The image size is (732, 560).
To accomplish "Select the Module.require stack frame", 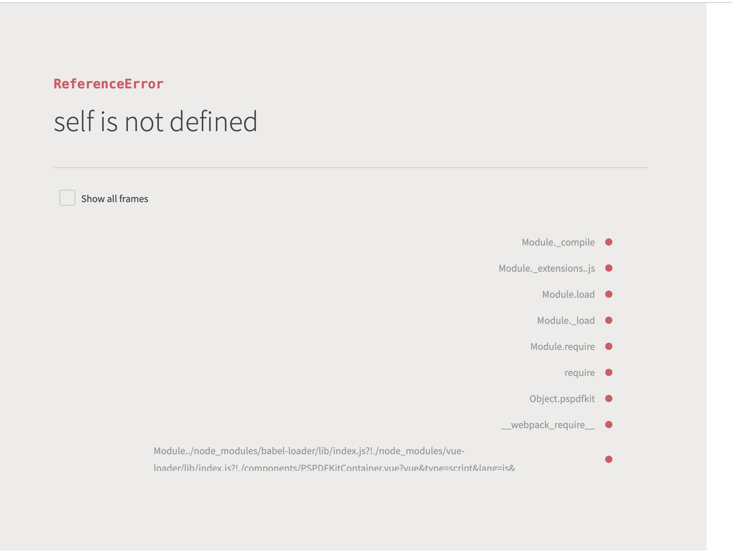I will coord(562,346).
